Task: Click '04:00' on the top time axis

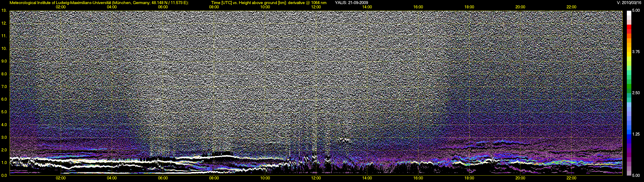Action: 112,7
